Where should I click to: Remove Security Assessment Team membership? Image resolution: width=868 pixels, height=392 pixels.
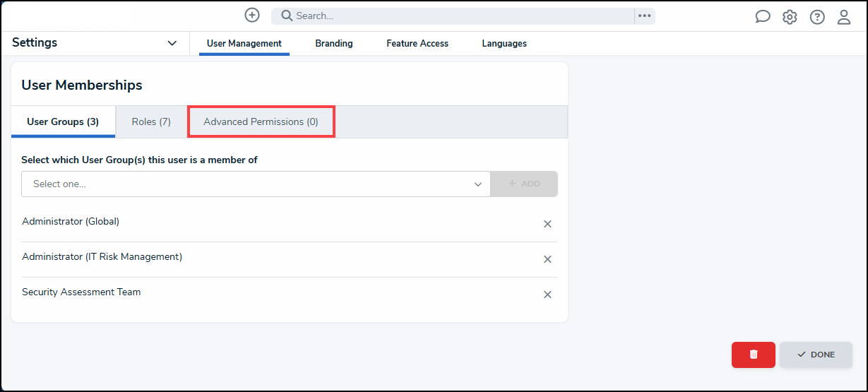click(x=547, y=295)
